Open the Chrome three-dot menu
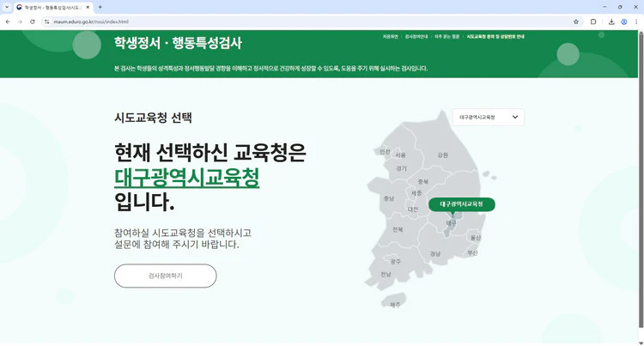The width and height of the screenshot is (644, 346). point(635,21)
